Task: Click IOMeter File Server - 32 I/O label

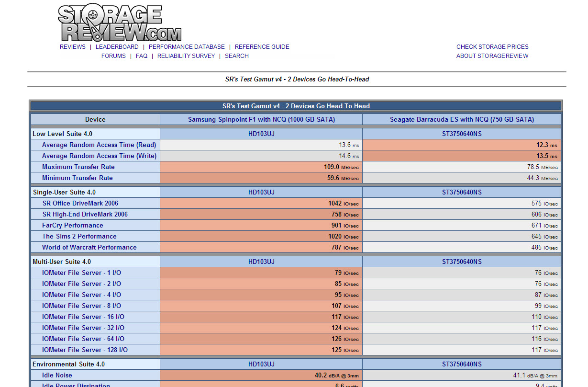Action: pyautogui.click(x=83, y=328)
